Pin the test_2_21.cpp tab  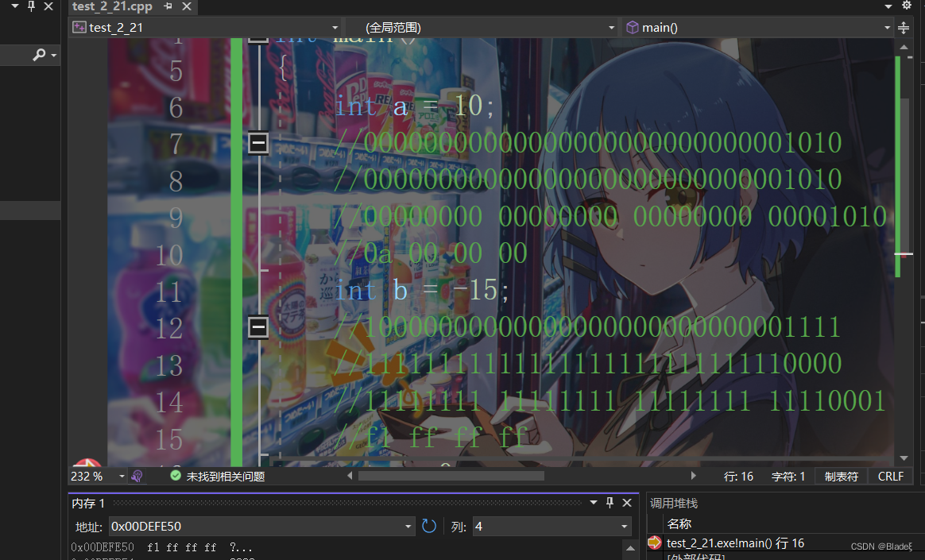pyautogui.click(x=168, y=6)
